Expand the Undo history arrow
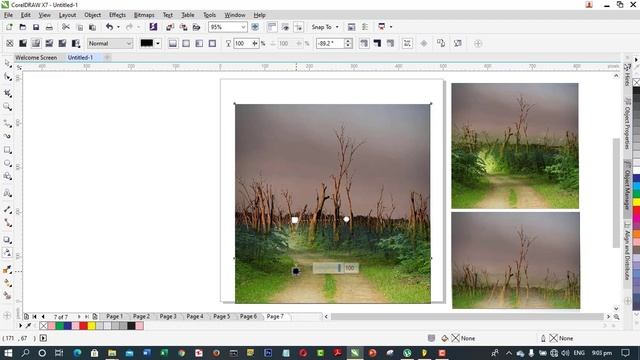The height and width of the screenshot is (360, 640). tap(118, 27)
